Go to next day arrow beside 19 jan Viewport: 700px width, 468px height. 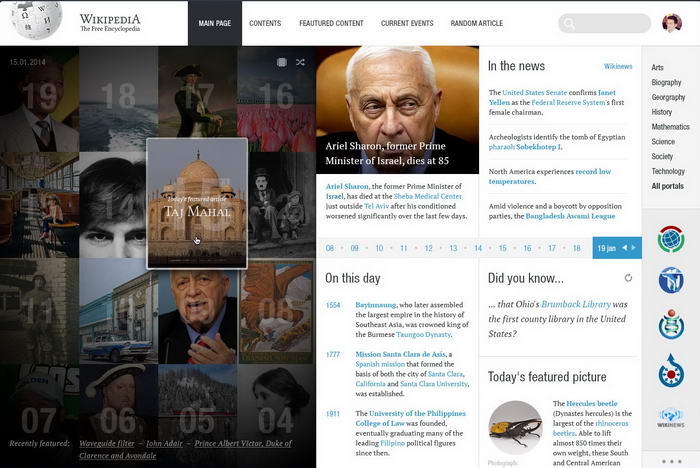click(633, 248)
